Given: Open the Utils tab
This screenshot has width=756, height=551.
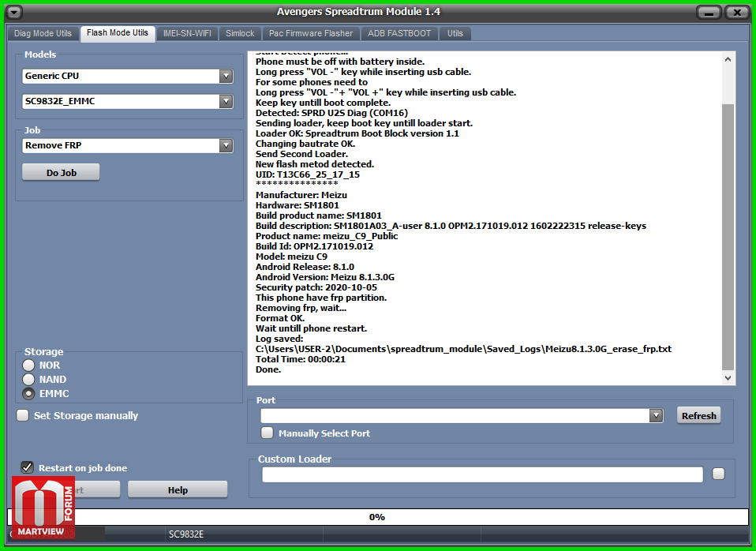Looking at the screenshot, I should (x=455, y=33).
